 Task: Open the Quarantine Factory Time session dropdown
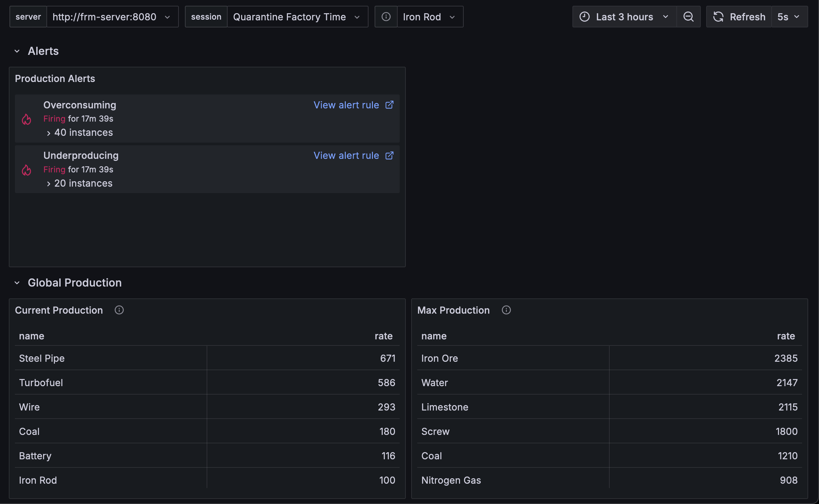tap(297, 17)
